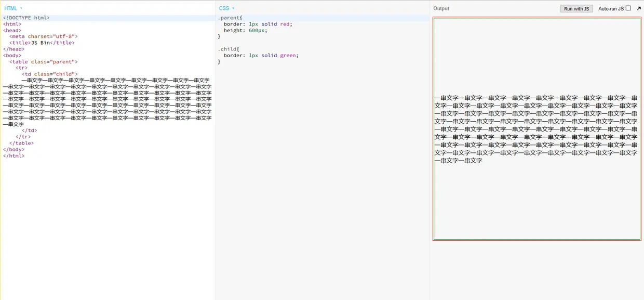644x300 pixels.
Task: Click the Run with JS button
Action: coord(576,8)
